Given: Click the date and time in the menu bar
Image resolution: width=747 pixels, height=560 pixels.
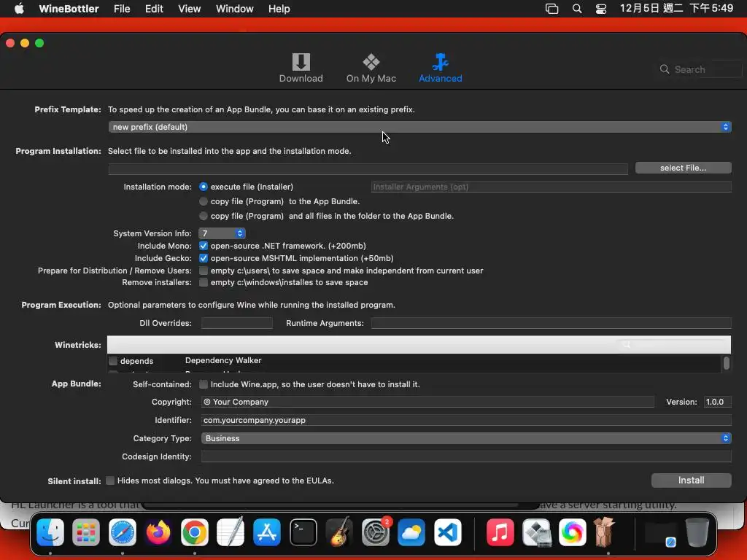Looking at the screenshot, I should click(x=676, y=9).
